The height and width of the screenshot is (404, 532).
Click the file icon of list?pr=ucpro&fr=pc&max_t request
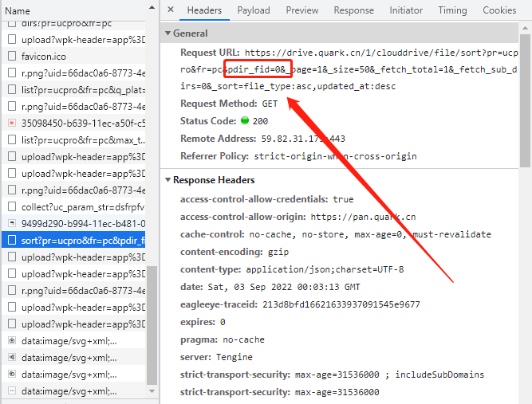[x=11, y=140]
